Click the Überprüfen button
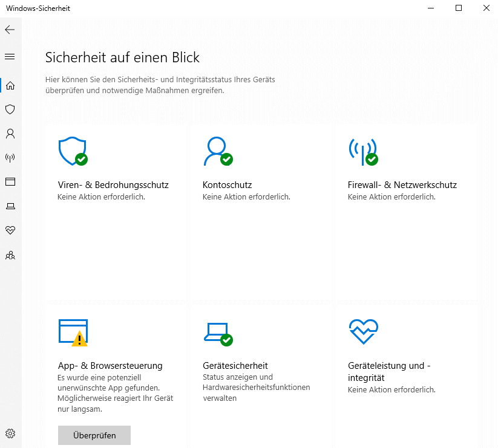The width and height of the screenshot is (498, 448). (x=94, y=435)
